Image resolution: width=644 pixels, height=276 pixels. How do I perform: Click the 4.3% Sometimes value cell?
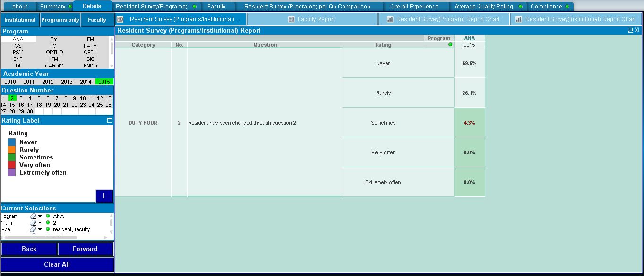(469, 123)
